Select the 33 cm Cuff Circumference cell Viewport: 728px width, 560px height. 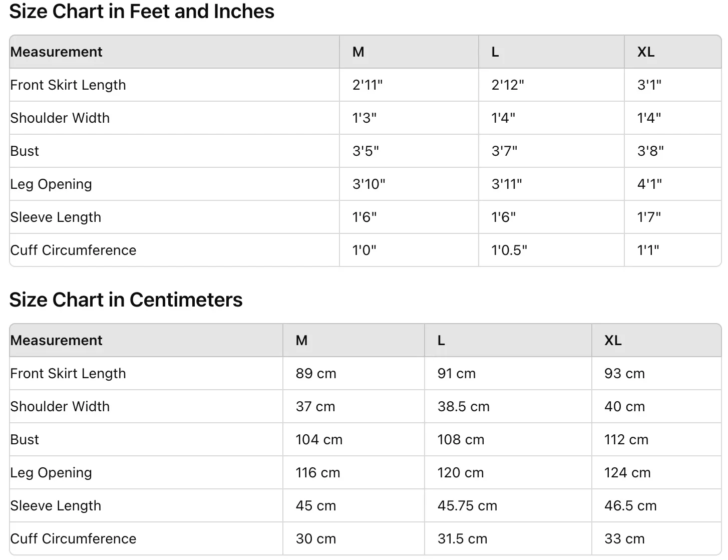point(624,538)
